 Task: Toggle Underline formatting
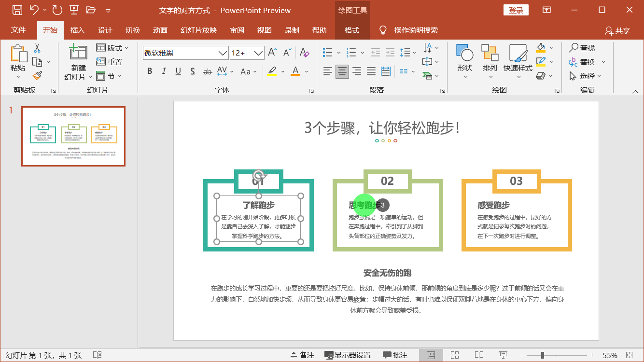click(178, 71)
